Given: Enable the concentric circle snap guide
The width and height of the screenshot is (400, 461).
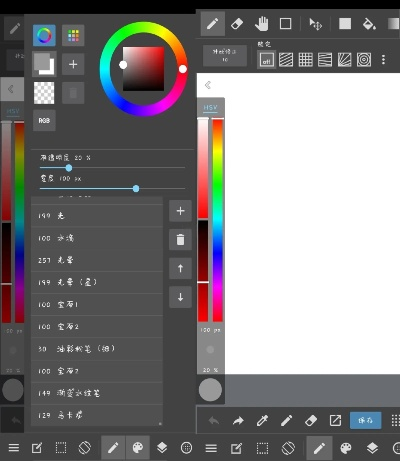Looking at the screenshot, I should (x=364, y=60).
